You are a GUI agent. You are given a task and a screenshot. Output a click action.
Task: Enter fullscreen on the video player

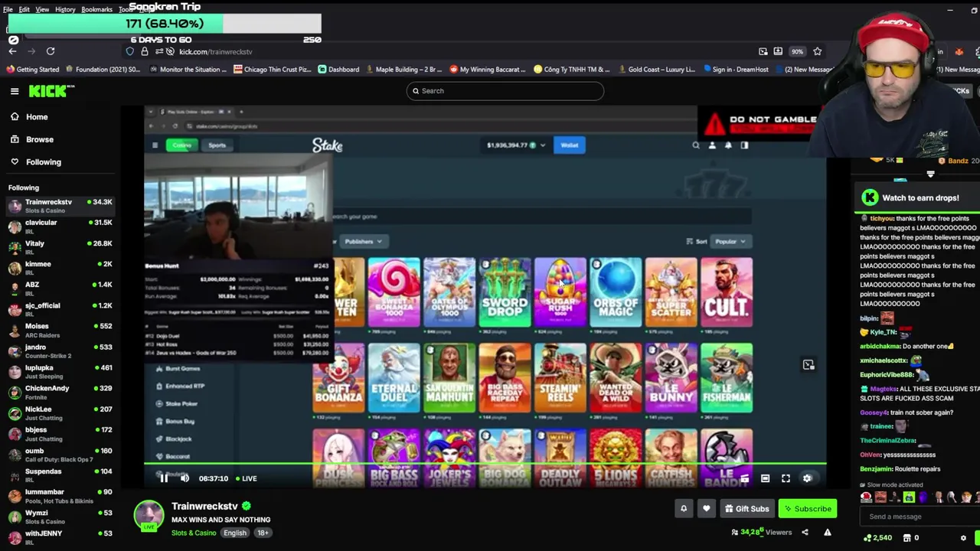[x=786, y=478]
